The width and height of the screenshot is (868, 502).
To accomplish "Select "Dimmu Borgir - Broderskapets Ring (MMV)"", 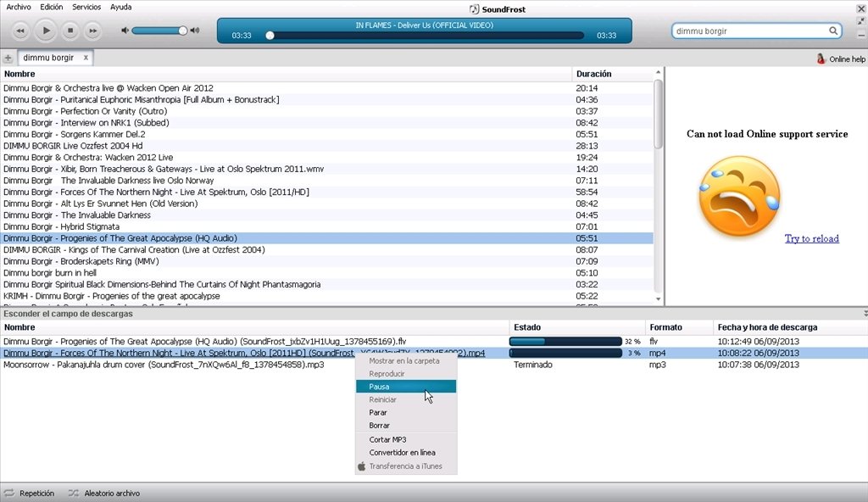I will (326, 261).
